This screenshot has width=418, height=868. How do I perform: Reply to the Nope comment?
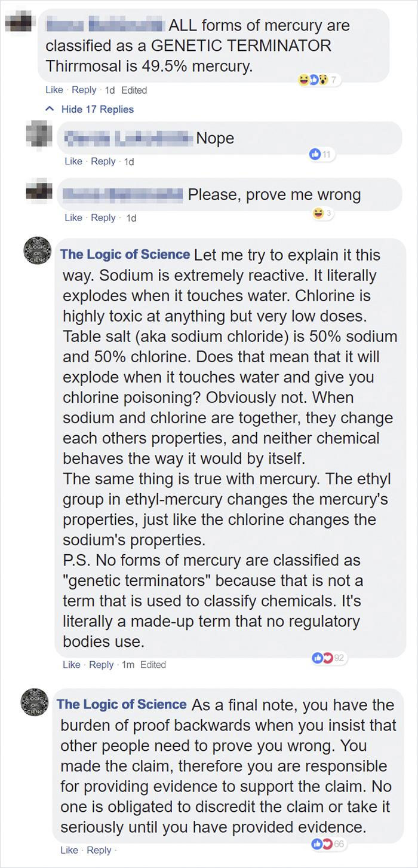(x=103, y=161)
